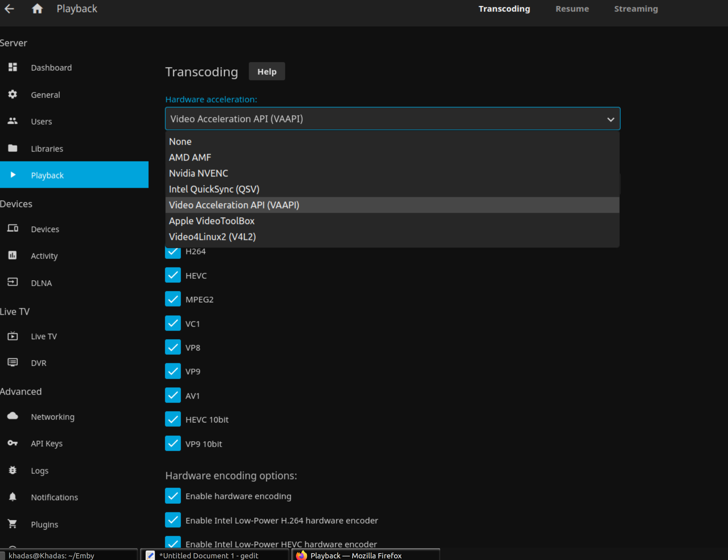Click the Devices icon under Devices section
728x560 pixels.
coord(12,229)
